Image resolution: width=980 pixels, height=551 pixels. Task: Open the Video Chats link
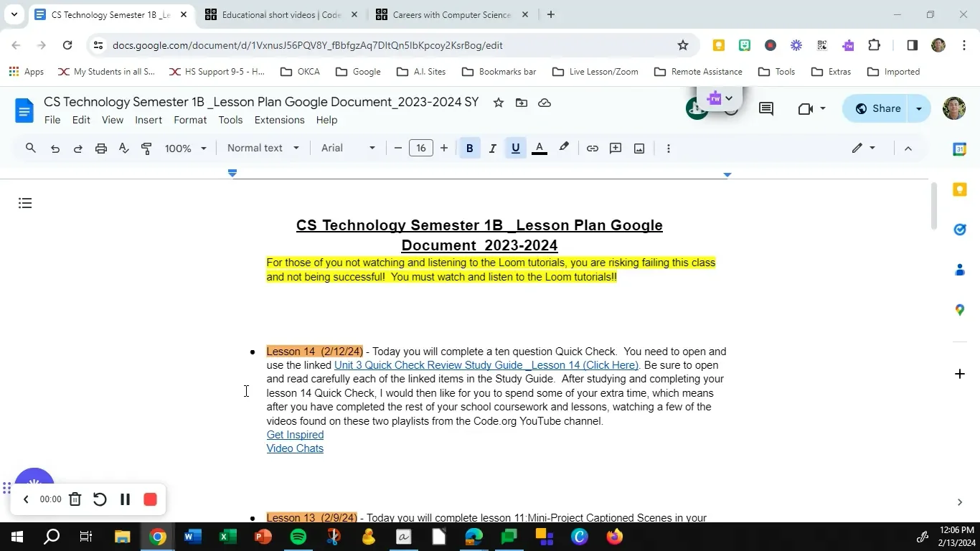coord(295,448)
